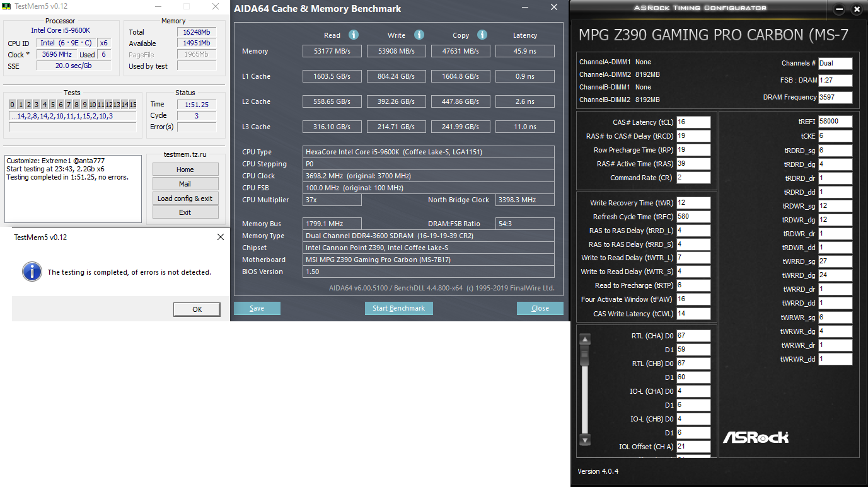Click the tRRD_L RAS to RAS Delay field
The image size is (868, 487).
point(693,231)
